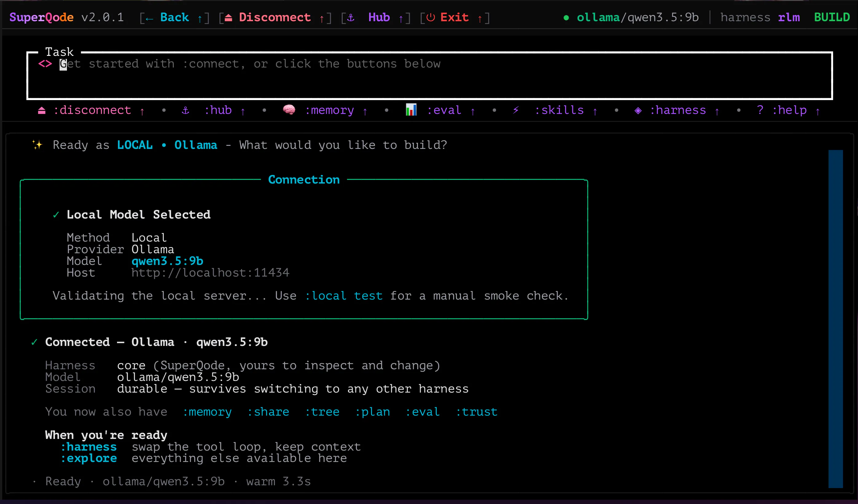
Task: Click the power icon beside Exit
Action: tap(430, 17)
